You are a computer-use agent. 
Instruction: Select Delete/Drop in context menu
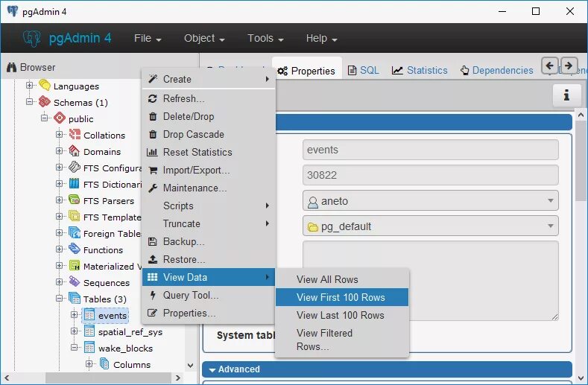209,117
